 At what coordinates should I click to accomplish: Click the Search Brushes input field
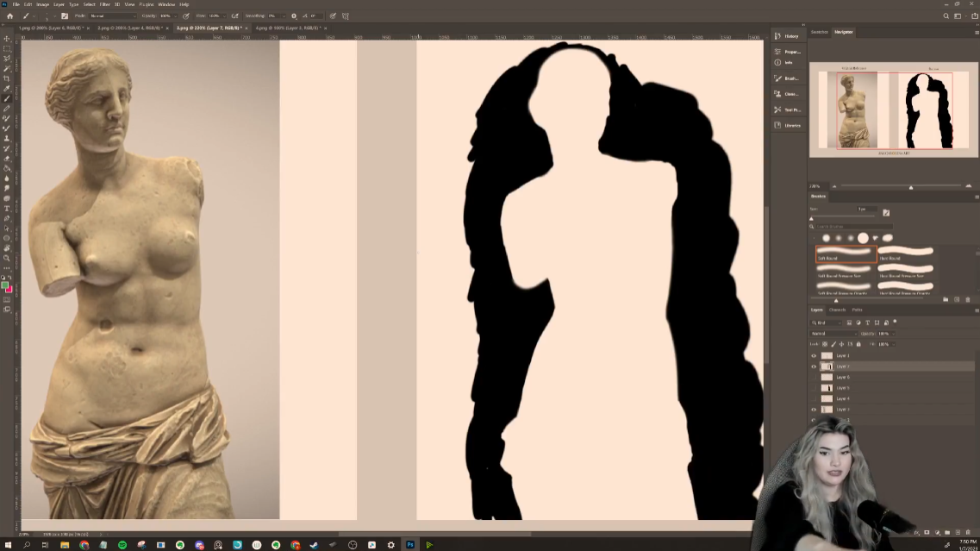click(x=853, y=227)
